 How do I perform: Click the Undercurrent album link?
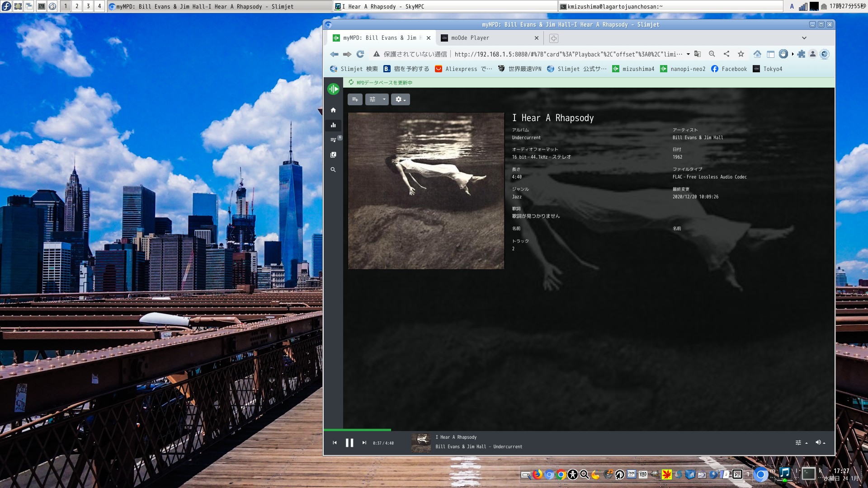tap(526, 138)
